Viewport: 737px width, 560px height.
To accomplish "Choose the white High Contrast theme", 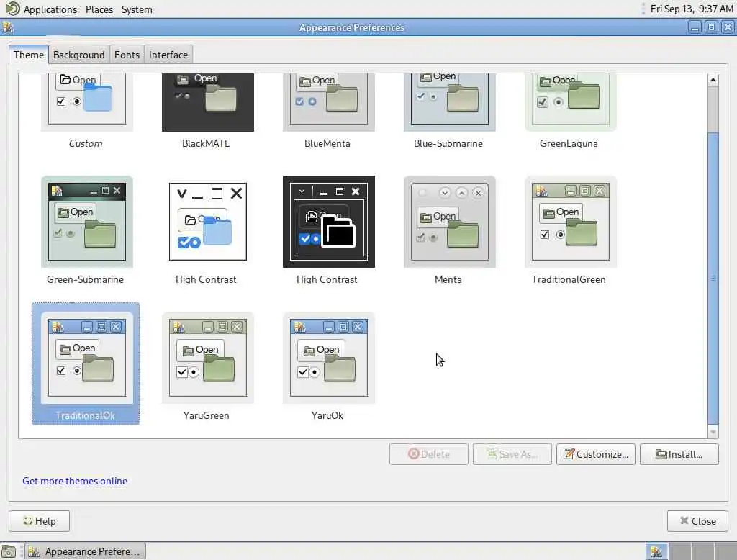I will (208, 222).
